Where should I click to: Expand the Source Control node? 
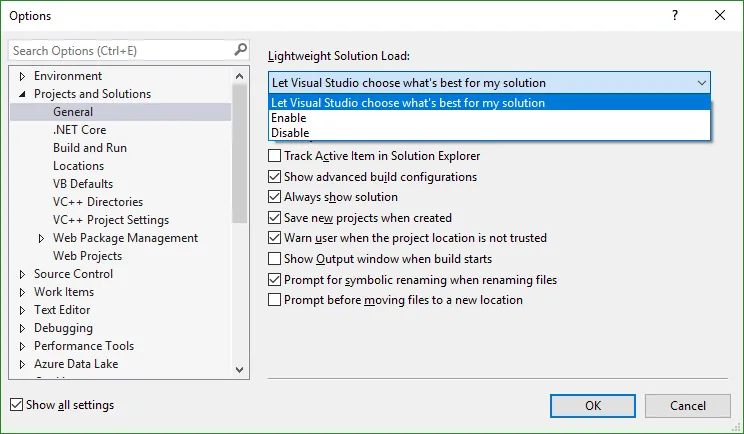[x=22, y=274]
